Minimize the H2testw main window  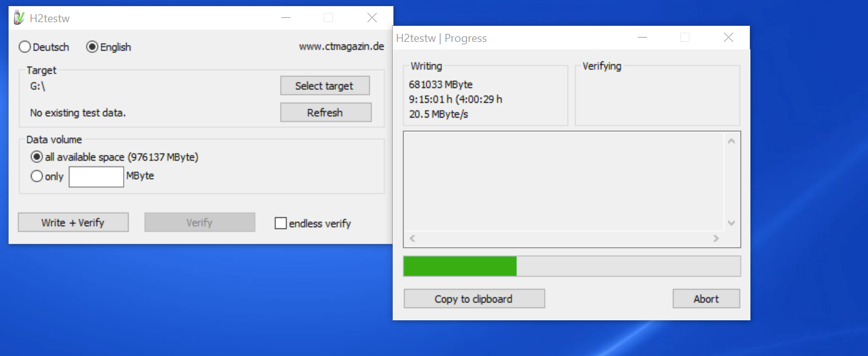[x=286, y=18]
